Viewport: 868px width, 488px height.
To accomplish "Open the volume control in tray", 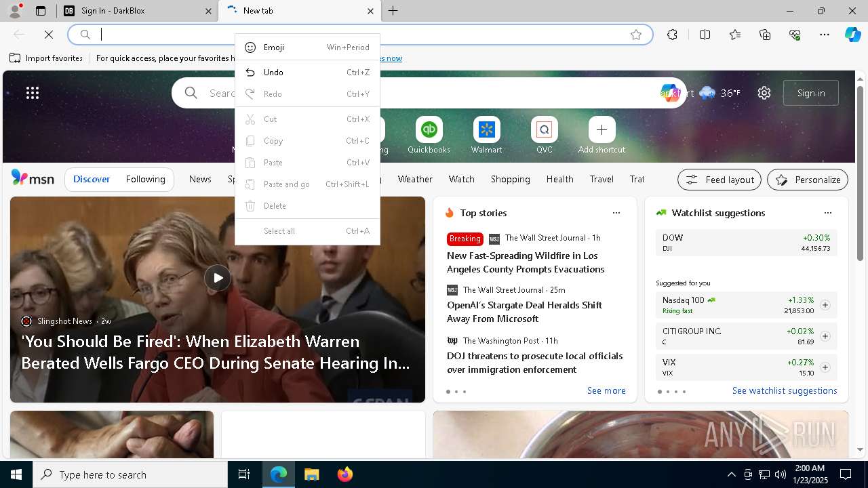I will [781, 474].
